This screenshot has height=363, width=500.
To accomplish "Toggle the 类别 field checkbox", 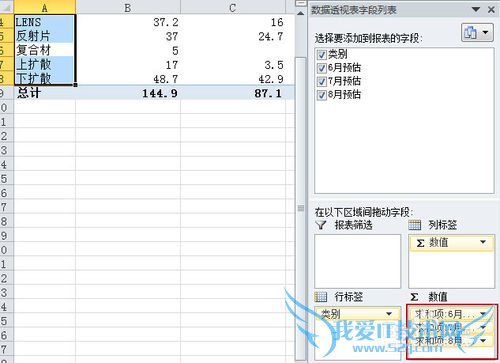I will [322, 55].
